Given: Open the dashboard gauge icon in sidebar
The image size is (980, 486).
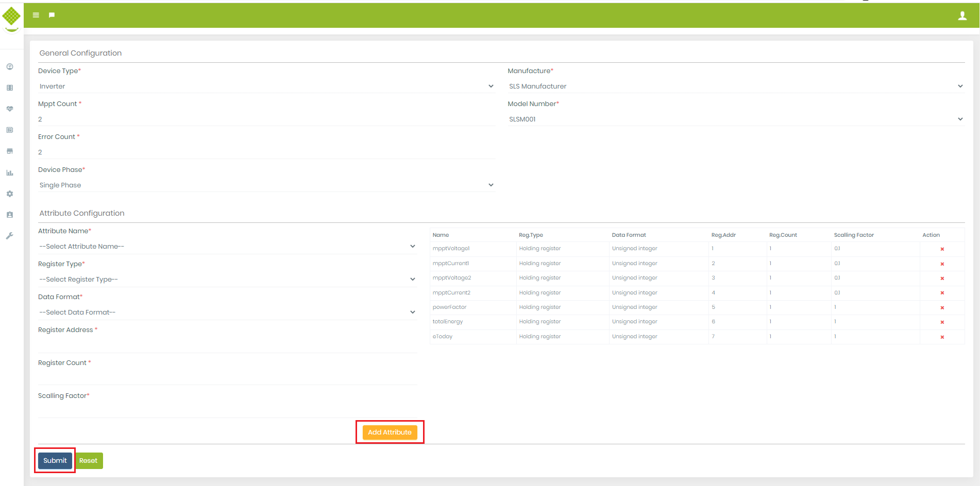Looking at the screenshot, I should click(10, 67).
